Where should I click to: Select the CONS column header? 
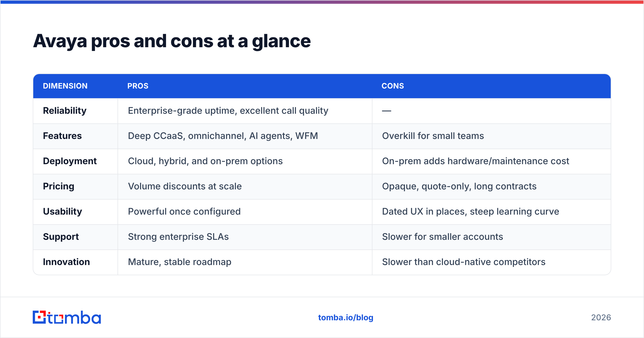393,86
